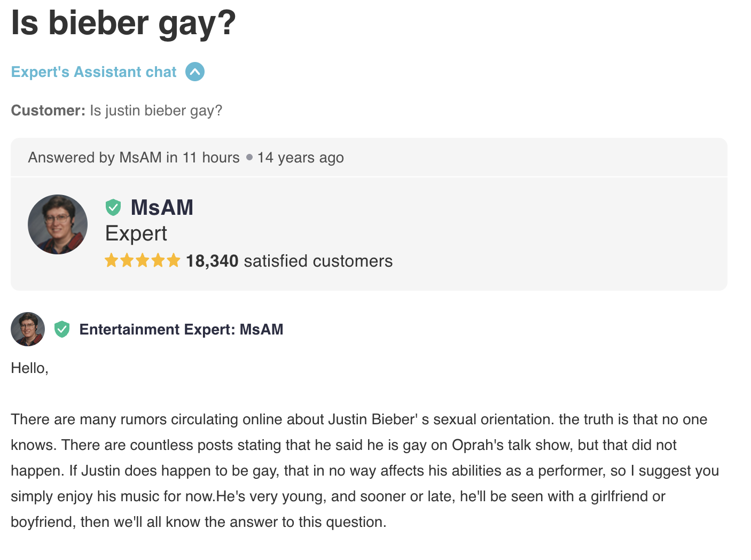Collapse the Expert's Assistant chat chevron
This screenshot has height=560, width=751.
click(195, 72)
